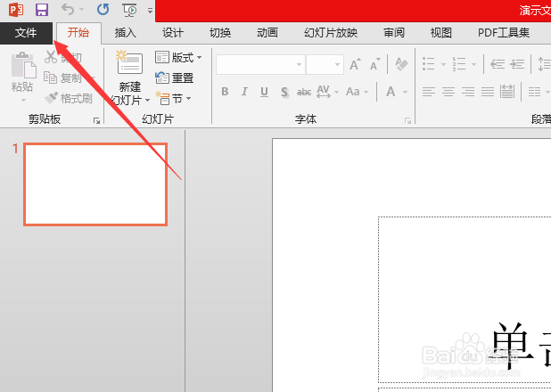Viewport: 551px width, 392px height.
Task: Click the 重置 slide button
Action: (x=174, y=78)
